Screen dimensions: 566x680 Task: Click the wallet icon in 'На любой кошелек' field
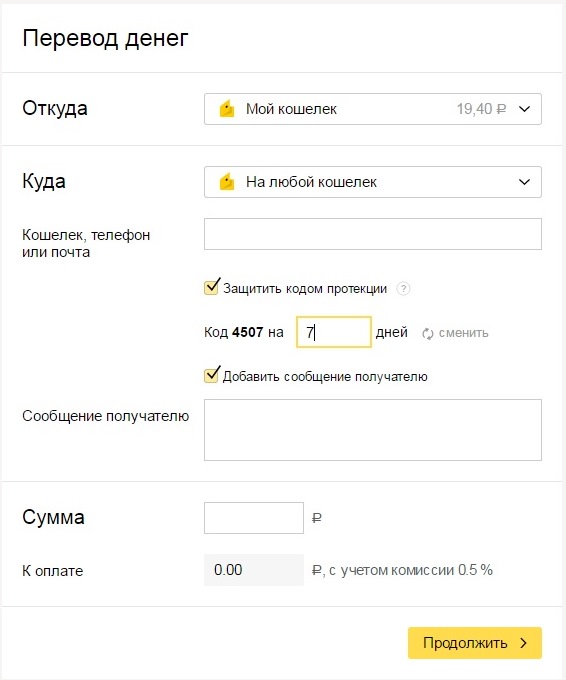coord(226,182)
